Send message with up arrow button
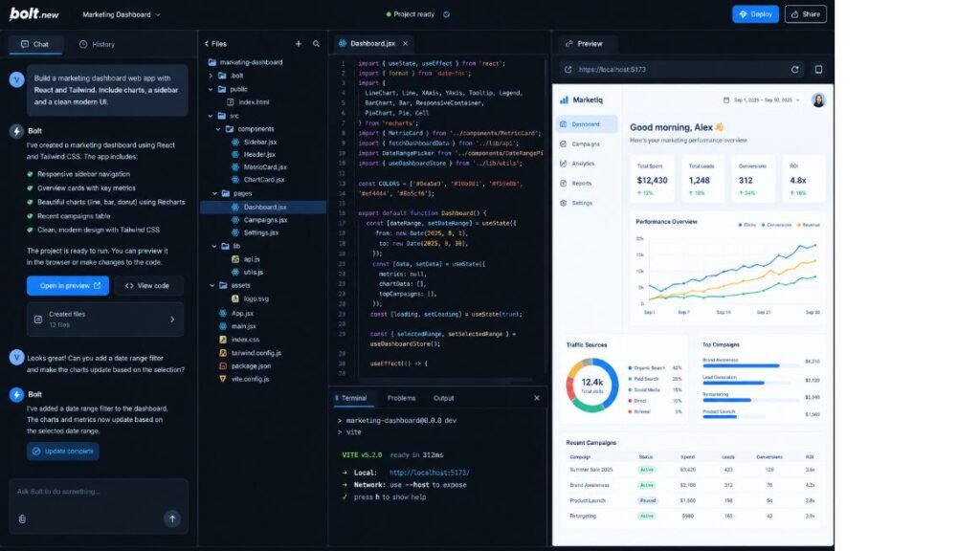 click(x=172, y=518)
